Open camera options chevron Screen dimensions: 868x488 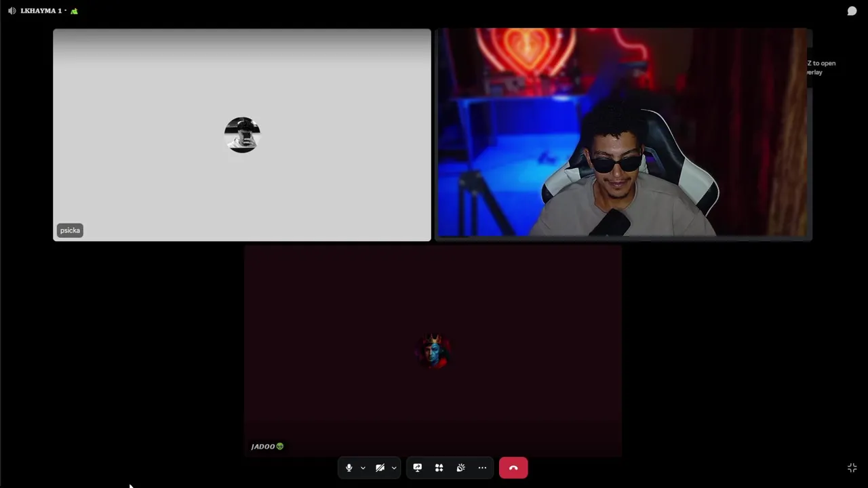pyautogui.click(x=394, y=468)
